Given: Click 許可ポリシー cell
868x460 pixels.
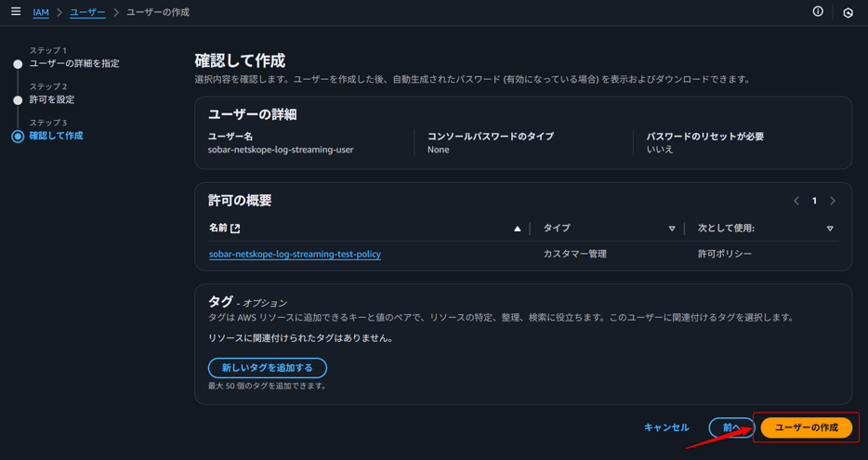Looking at the screenshot, I should point(725,254).
